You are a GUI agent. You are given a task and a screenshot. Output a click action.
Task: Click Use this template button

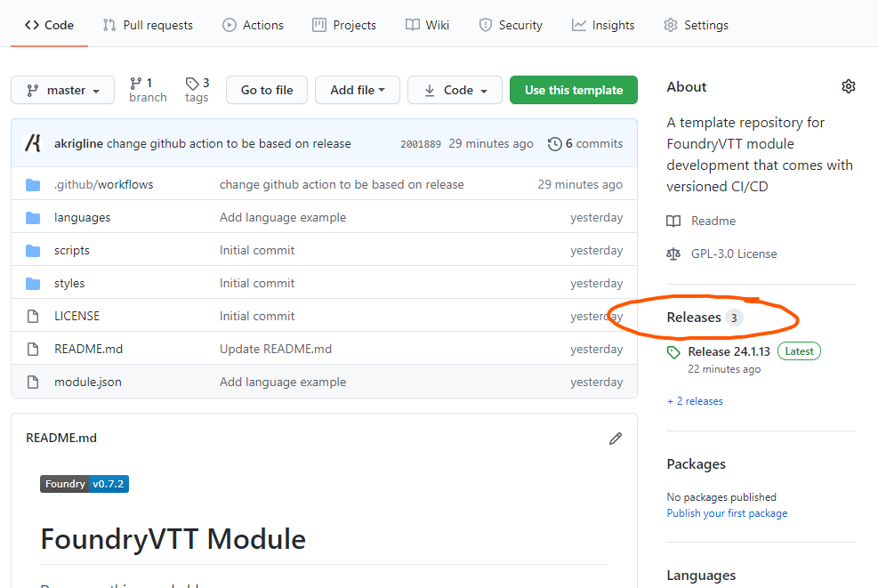click(574, 90)
